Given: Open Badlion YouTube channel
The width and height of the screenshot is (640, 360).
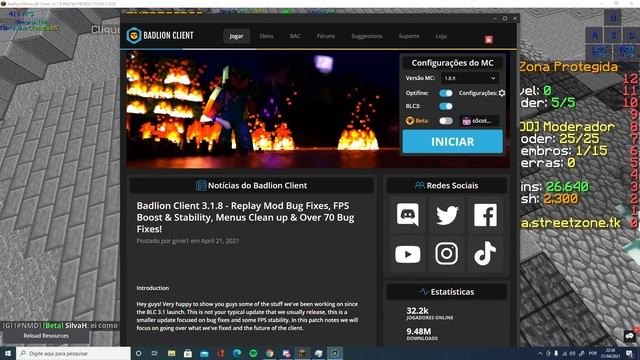Looking at the screenshot, I should click(407, 254).
